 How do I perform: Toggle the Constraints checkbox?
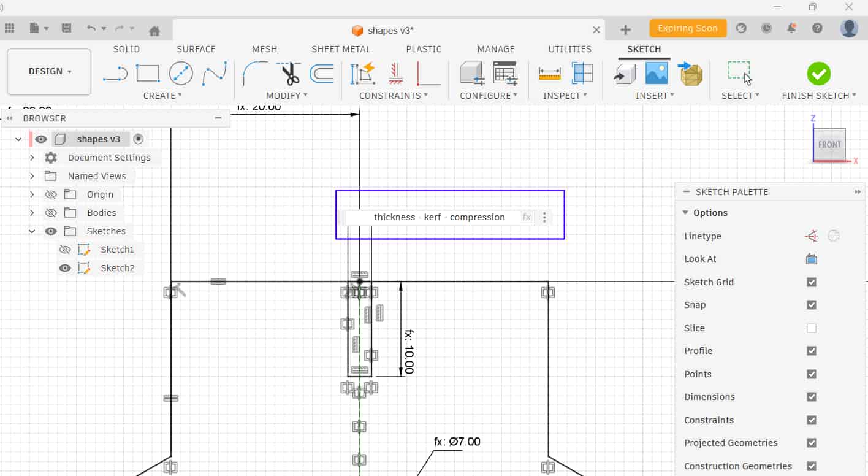[812, 420]
